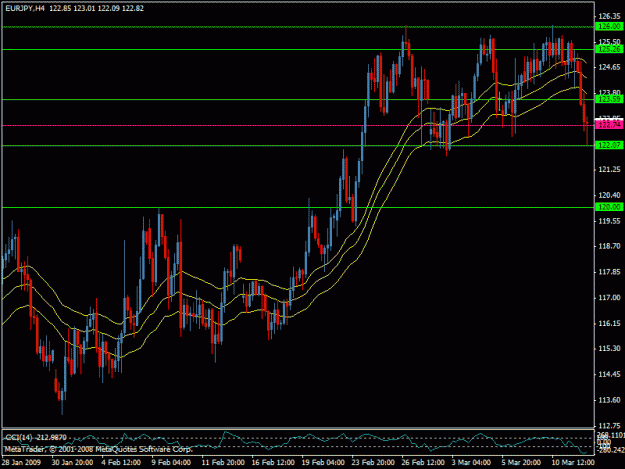Click the 124.65 price axis label
Viewport: 625px width, 469px height.
point(609,67)
